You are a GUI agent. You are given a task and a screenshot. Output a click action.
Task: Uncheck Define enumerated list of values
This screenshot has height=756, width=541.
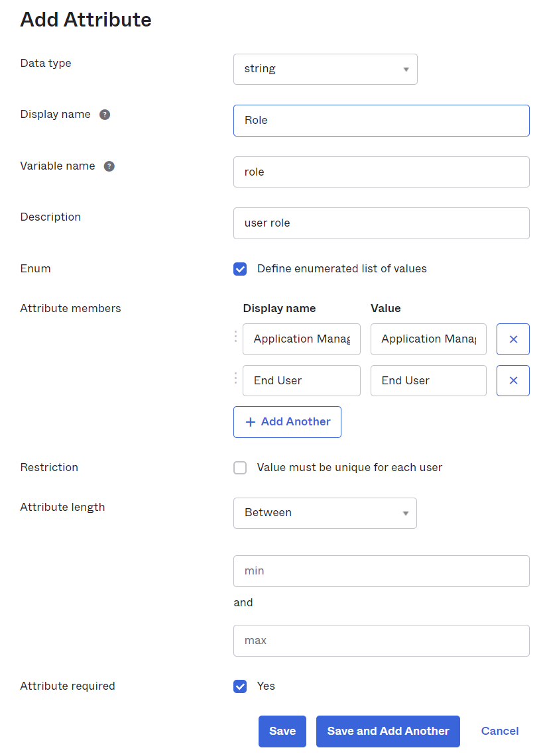point(240,268)
